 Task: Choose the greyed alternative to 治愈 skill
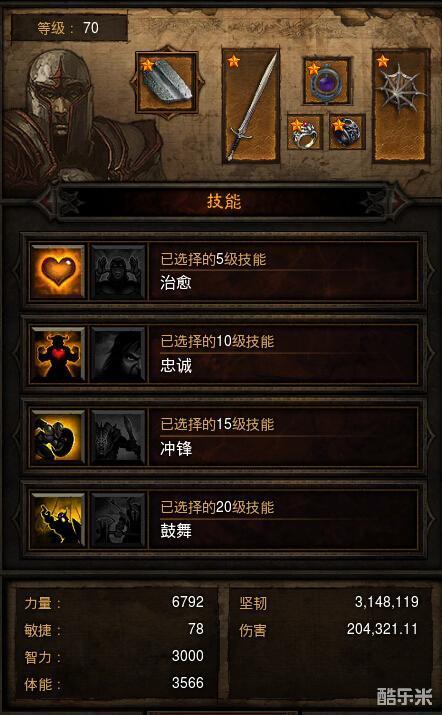point(119,272)
